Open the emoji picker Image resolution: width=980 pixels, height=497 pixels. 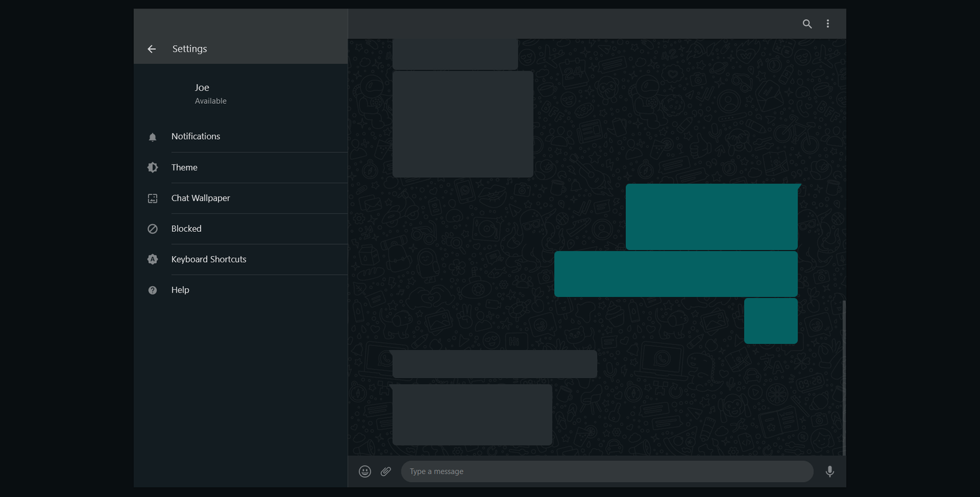point(365,472)
